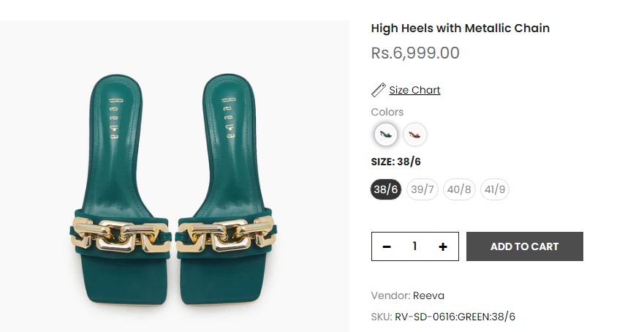Image resolution: width=644 pixels, height=332 pixels.
Task: Click the left green sandal in the product image
Action: point(121,190)
